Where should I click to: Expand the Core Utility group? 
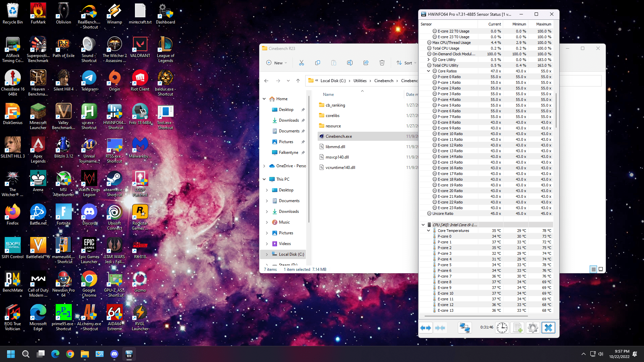pos(428,60)
